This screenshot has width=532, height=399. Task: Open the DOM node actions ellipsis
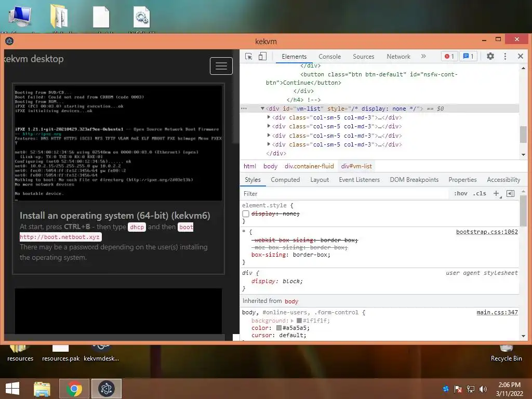(x=244, y=109)
